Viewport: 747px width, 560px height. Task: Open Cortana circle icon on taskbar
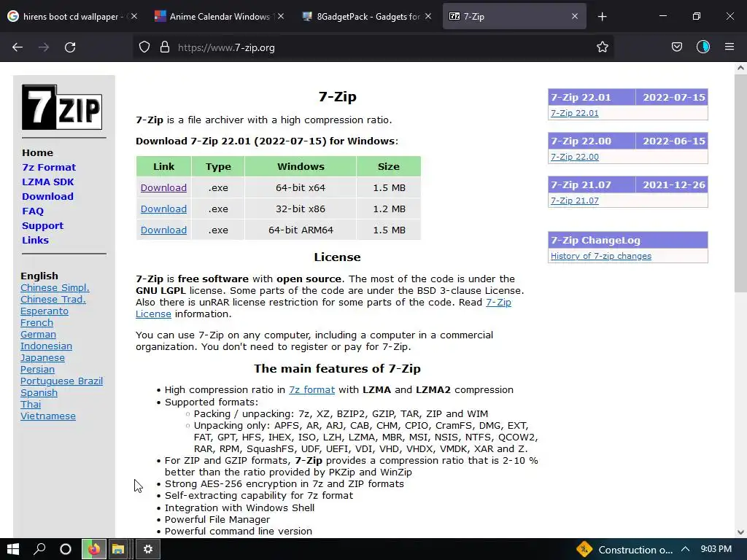click(x=66, y=549)
